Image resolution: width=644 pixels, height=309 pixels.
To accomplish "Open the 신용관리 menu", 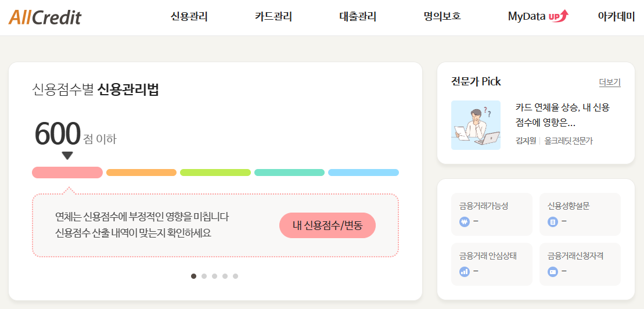I will 189,17.
